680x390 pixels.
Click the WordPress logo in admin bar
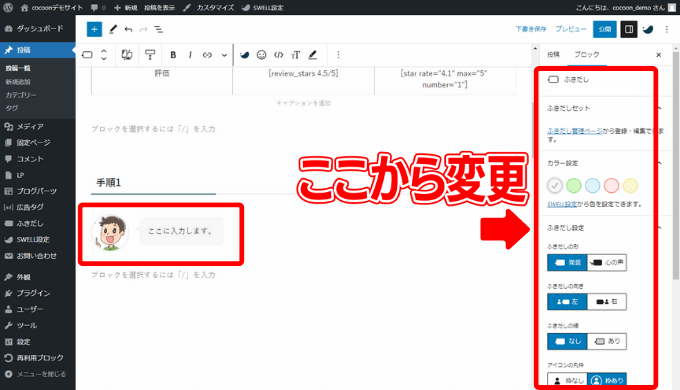click(8, 7)
